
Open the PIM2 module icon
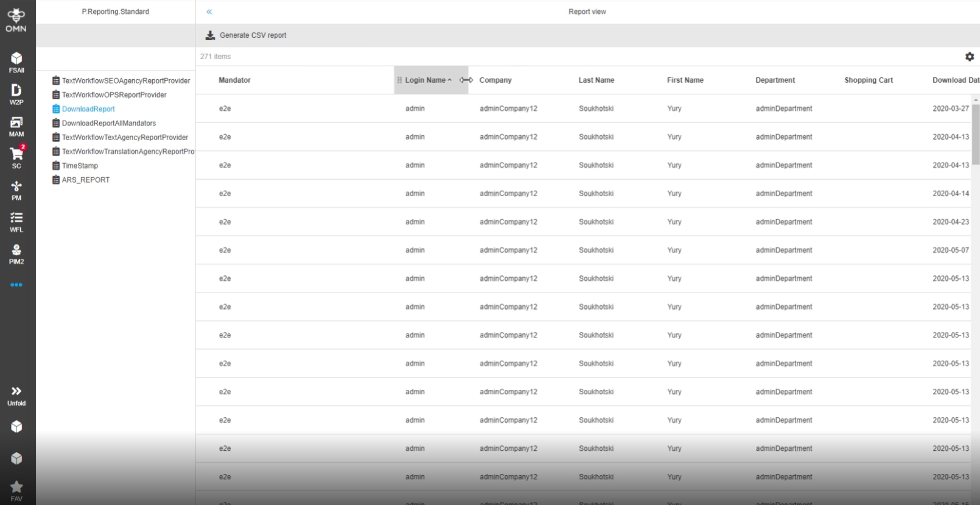coord(16,253)
